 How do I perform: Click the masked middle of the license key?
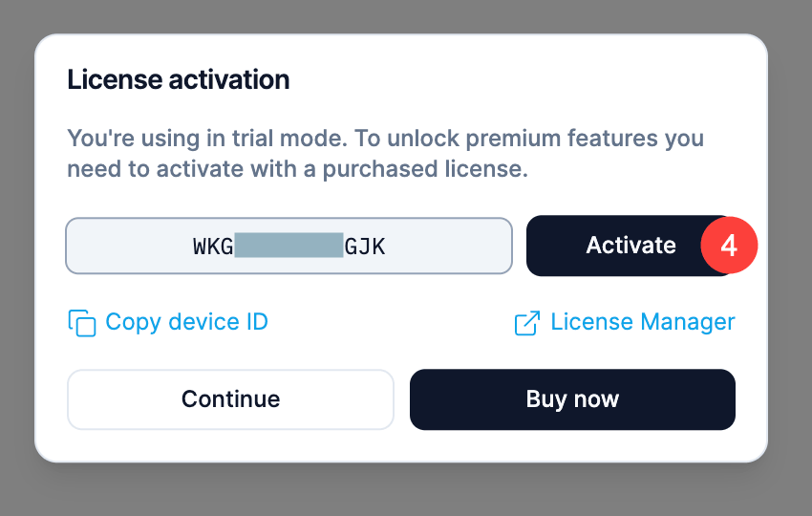(x=288, y=247)
